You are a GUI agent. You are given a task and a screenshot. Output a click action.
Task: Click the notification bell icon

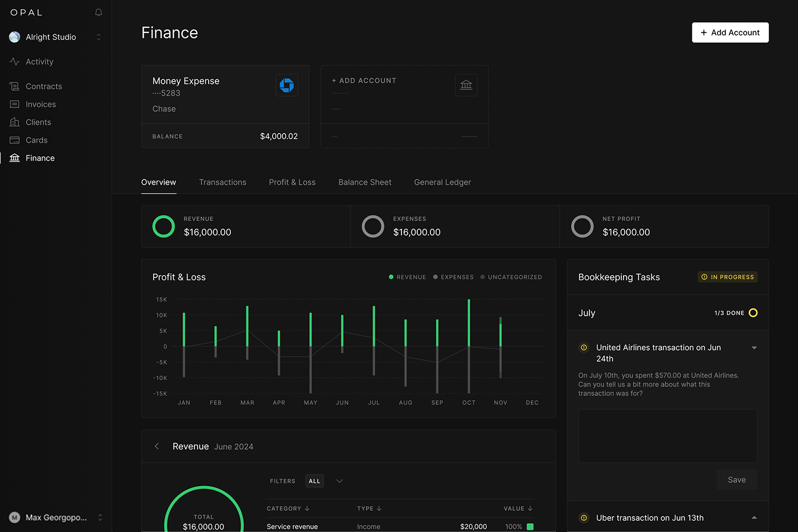(99, 12)
